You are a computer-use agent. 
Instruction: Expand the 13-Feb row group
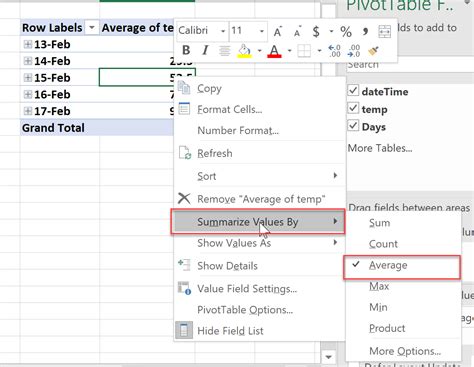click(28, 44)
